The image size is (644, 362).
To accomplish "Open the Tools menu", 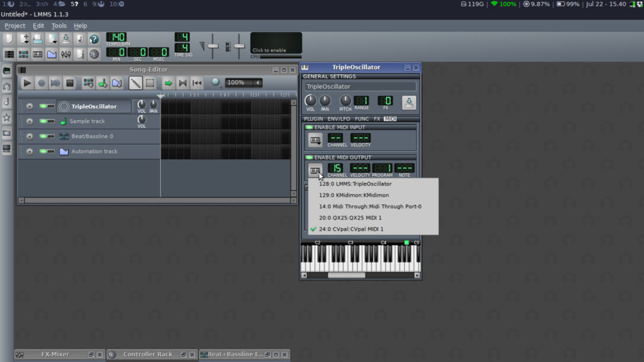I will tap(58, 26).
